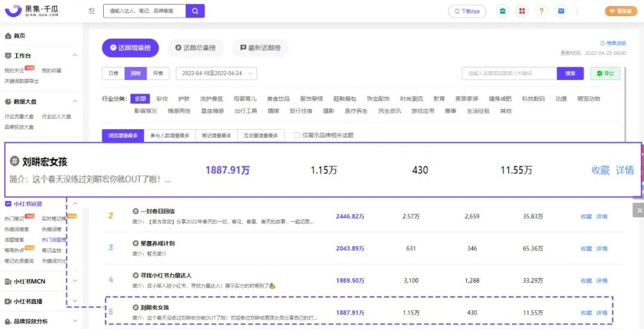Open date range 2022-04-18至2022-04-24 dropdown
The height and width of the screenshot is (329, 644).
(x=216, y=73)
